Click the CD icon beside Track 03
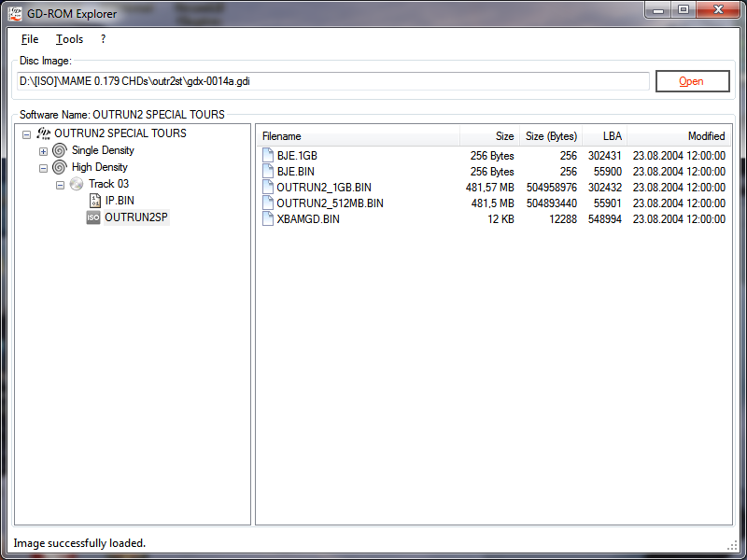 pyautogui.click(x=77, y=184)
